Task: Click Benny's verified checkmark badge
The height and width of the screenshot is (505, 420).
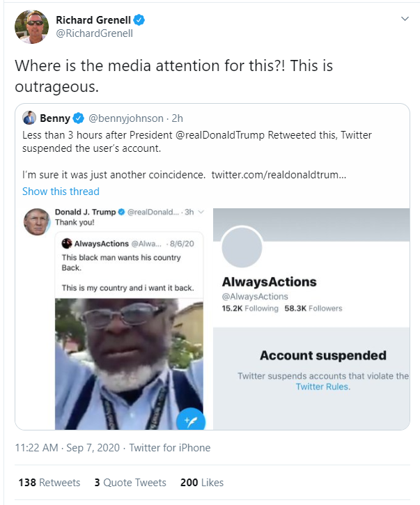Action: pyautogui.click(x=79, y=118)
